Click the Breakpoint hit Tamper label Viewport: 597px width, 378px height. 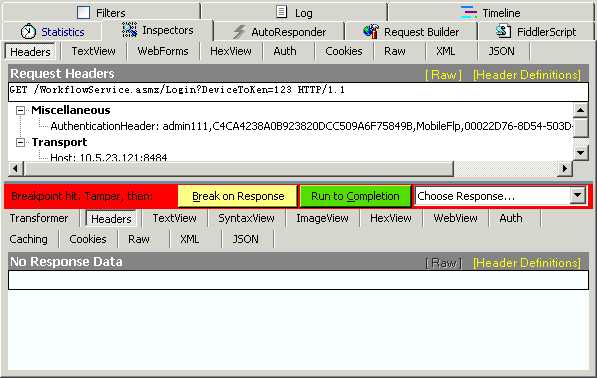[x=82, y=196]
